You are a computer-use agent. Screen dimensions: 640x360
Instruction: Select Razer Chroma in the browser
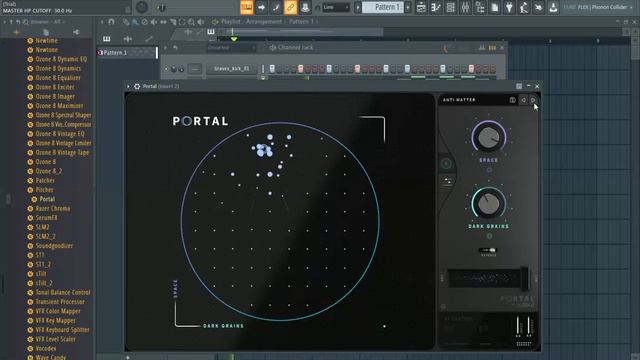53,209
